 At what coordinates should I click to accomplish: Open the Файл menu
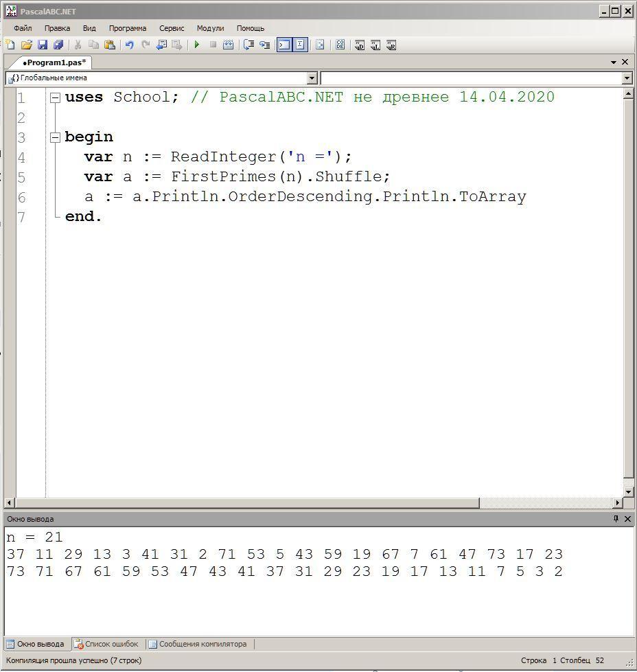23,28
